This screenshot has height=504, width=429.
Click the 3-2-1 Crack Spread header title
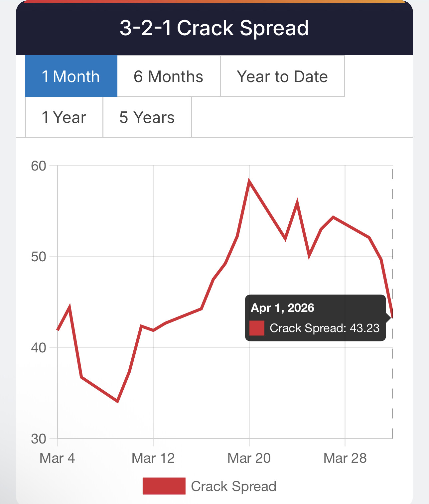point(214,28)
